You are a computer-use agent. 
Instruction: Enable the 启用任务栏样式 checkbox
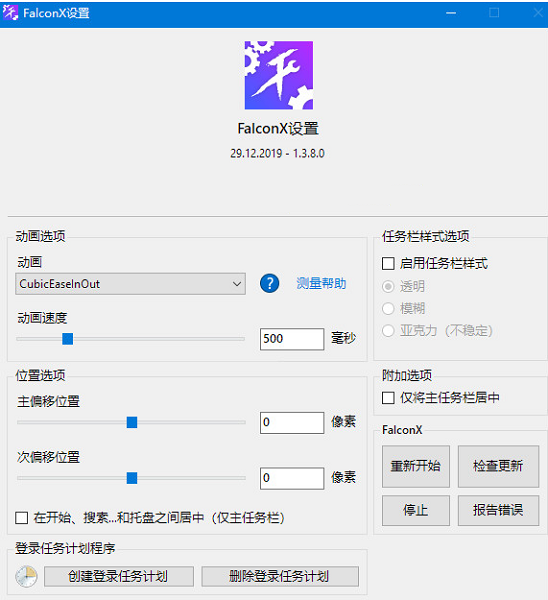pyautogui.click(x=388, y=264)
